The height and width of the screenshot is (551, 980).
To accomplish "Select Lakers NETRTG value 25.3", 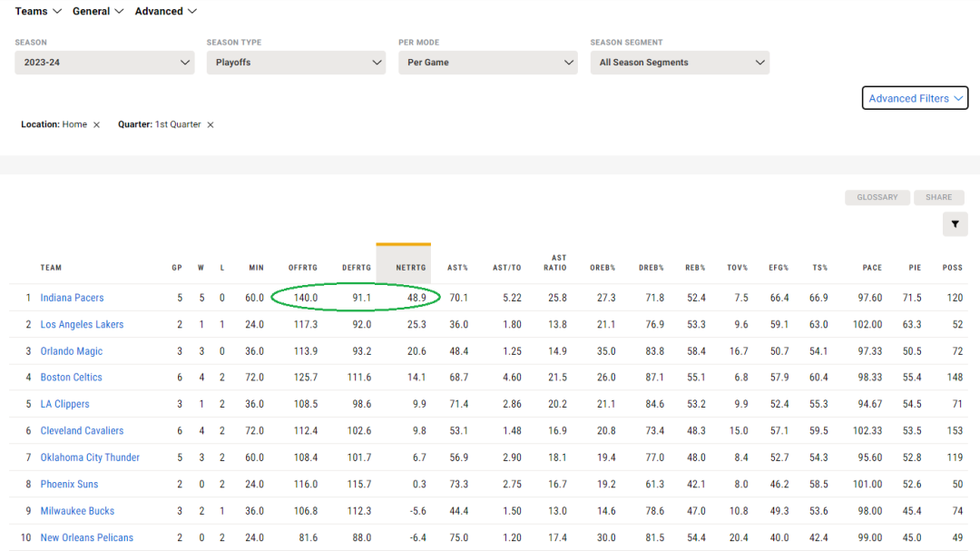I will (416, 325).
